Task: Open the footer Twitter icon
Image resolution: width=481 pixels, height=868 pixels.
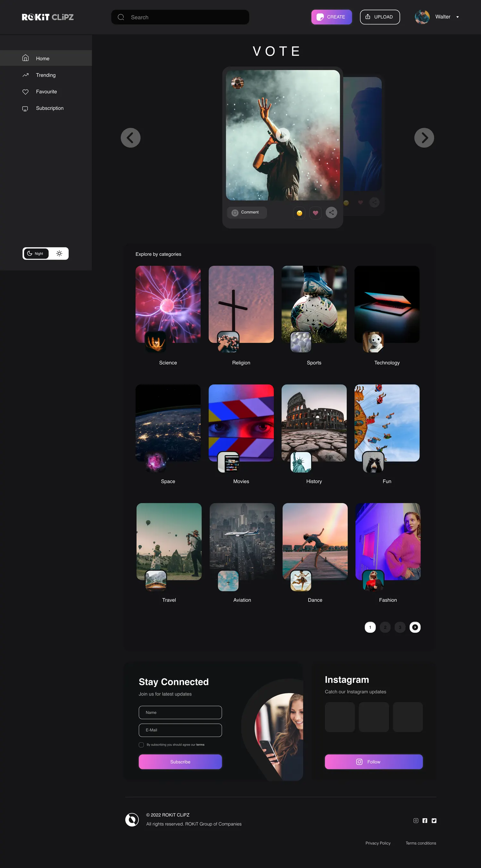Action: [x=434, y=821]
